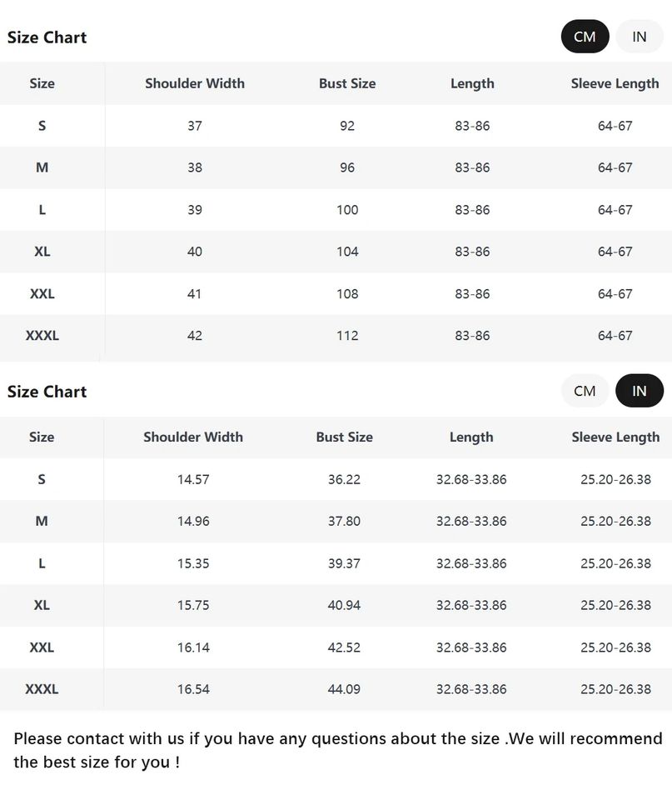Image resolution: width=672 pixels, height=800 pixels.
Task: Click the 41 shoulder width value
Action: tap(195, 294)
